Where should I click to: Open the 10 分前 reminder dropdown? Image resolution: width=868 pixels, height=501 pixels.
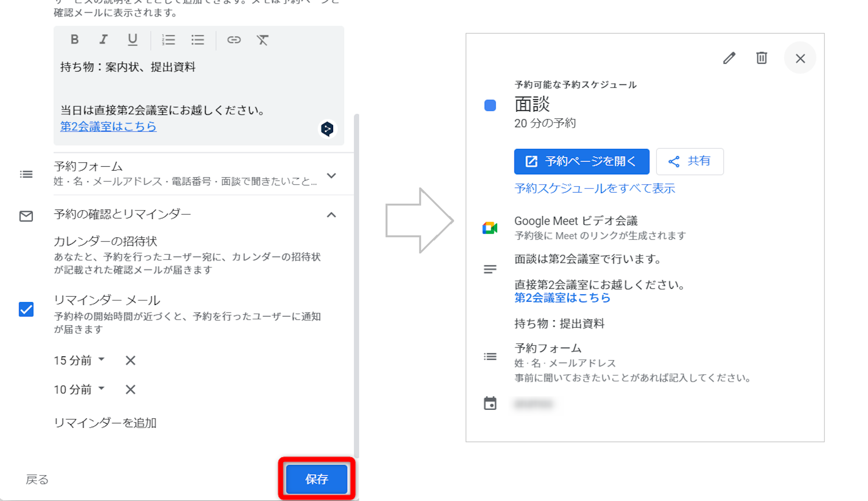tap(80, 389)
